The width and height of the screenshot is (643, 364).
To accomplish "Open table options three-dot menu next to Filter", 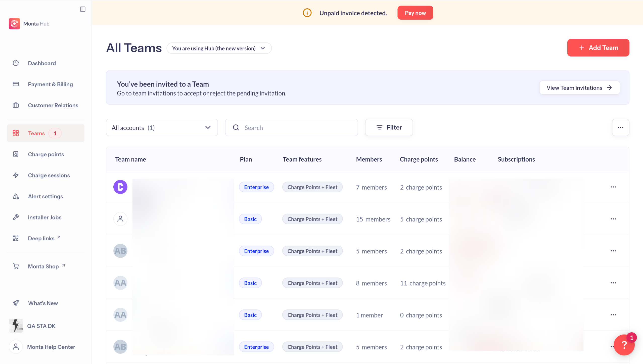I will coord(620,127).
